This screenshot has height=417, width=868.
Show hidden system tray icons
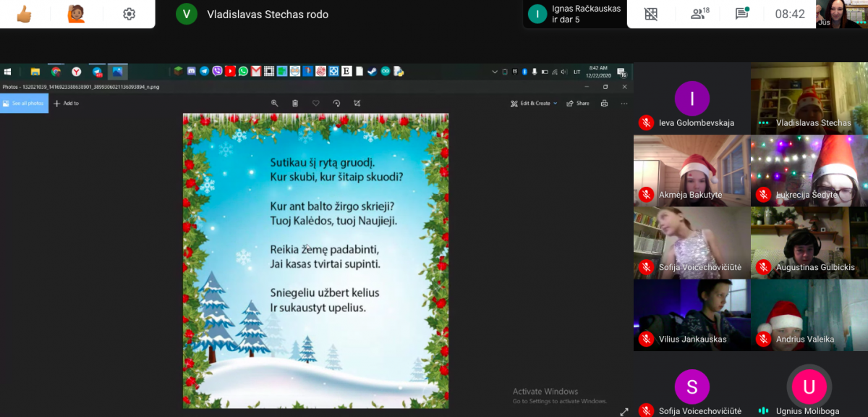pos(495,72)
